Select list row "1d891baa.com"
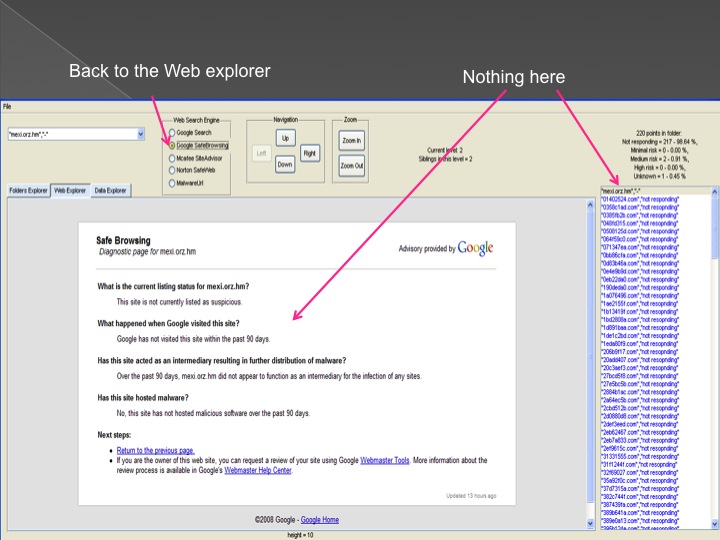This screenshot has width=720, height=540. coord(656,327)
